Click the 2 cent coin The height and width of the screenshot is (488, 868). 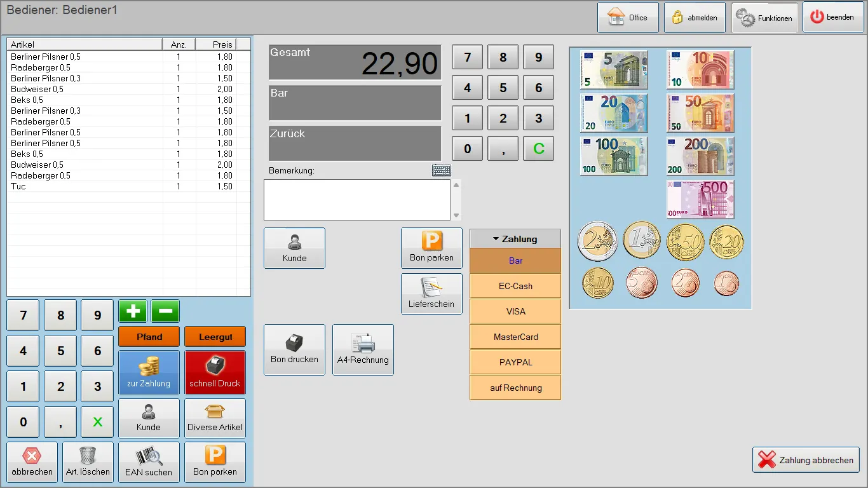(x=686, y=283)
